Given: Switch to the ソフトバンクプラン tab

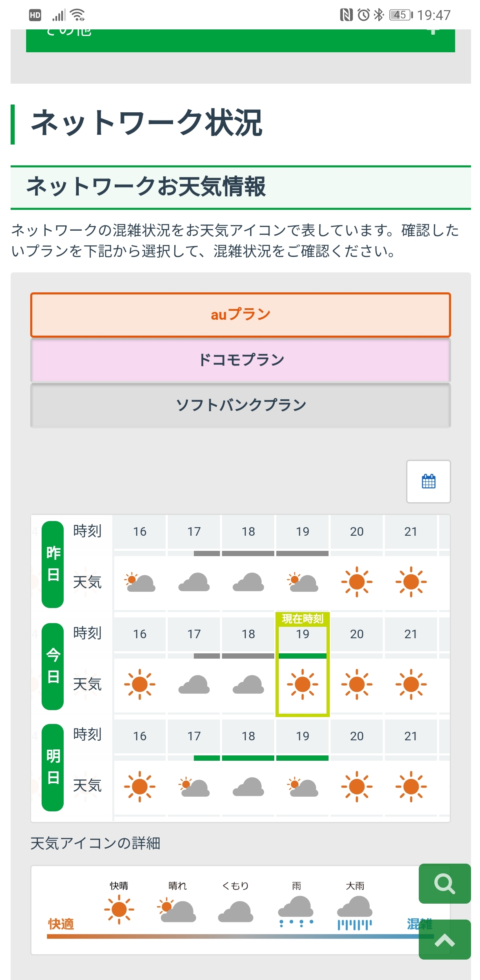Looking at the screenshot, I should pos(240,405).
